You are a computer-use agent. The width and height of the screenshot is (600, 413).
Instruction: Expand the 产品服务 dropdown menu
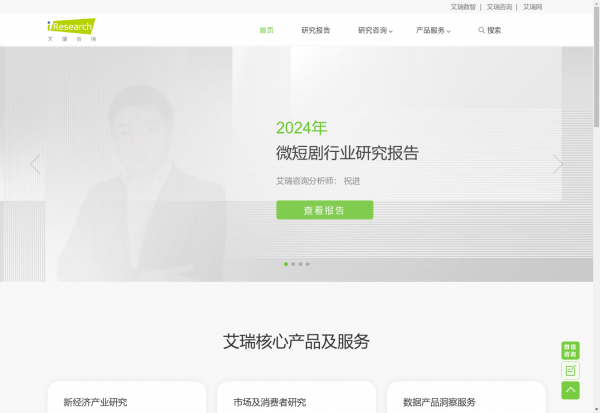point(433,30)
